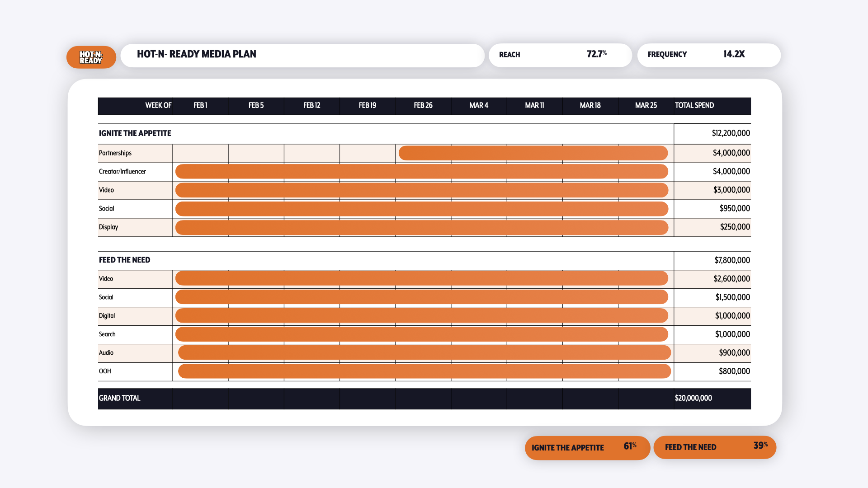Image resolution: width=868 pixels, height=488 pixels.
Task: Click the IGNITE THE APPETITE section heading
Action: pos(135,133)
